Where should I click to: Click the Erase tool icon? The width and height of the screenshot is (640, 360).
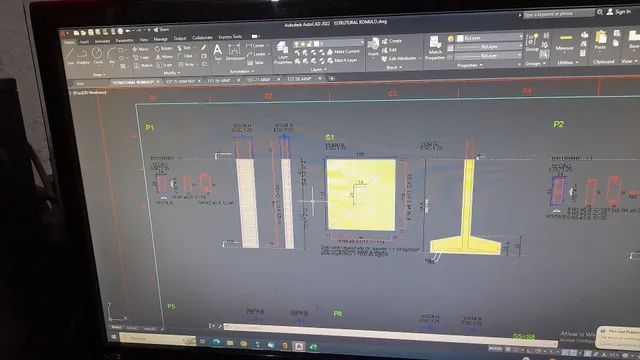[x=204, y=47]
